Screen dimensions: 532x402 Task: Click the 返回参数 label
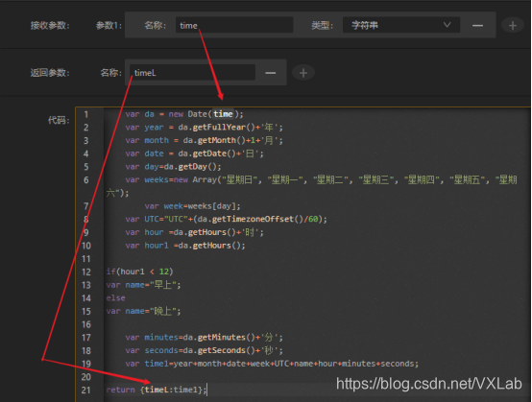pos(50,73)
